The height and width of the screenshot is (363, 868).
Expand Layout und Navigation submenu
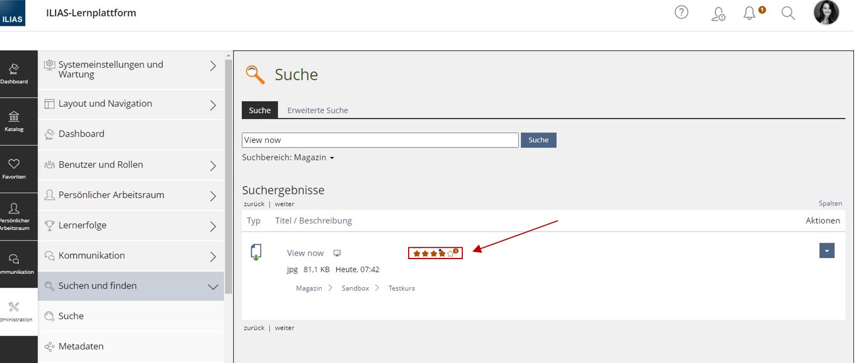[x=213, y=105]
